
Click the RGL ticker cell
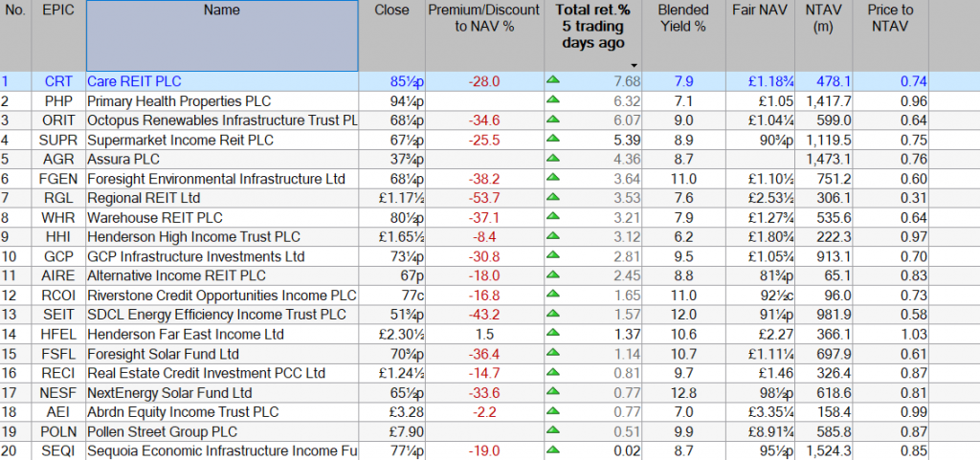tap(58, 199)
